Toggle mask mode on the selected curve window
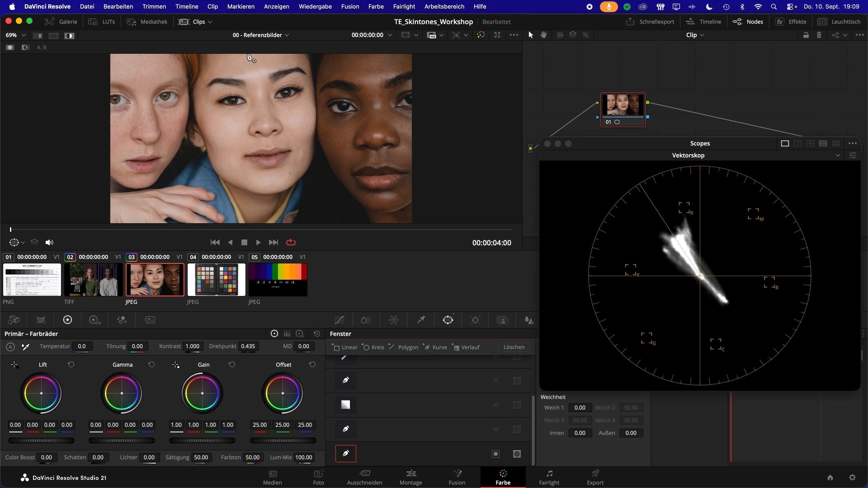868x488 pixels. (x=517, y=454)
